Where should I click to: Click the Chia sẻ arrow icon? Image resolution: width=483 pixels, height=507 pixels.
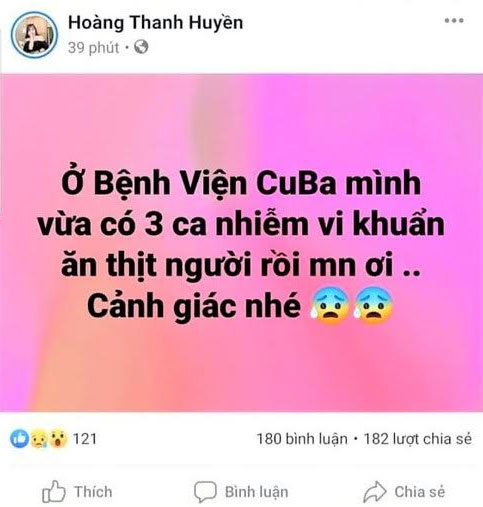click(x=375, y=492)
